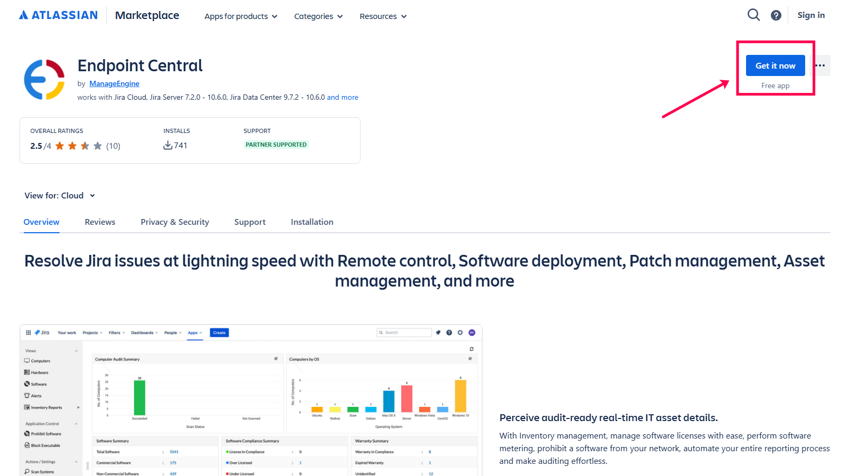Expand the Apps for products menu
This screenshot has width=868, height=476.
tap(241, 16)
